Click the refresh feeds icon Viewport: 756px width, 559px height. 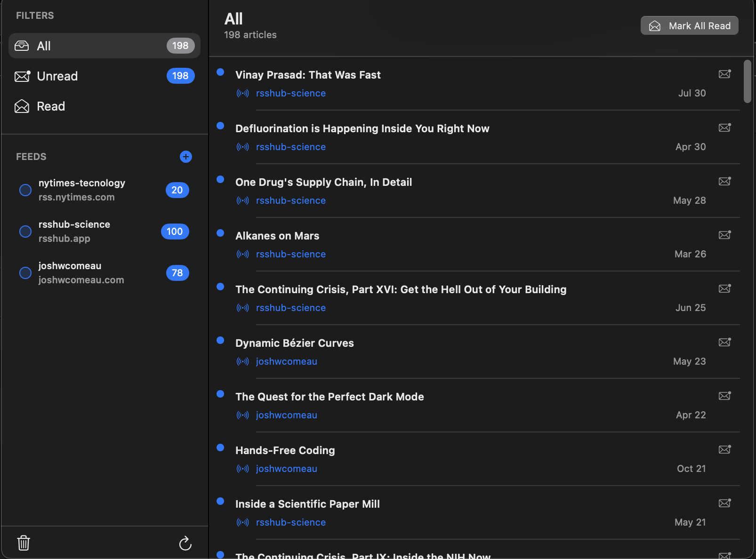(x=185, y=543)
